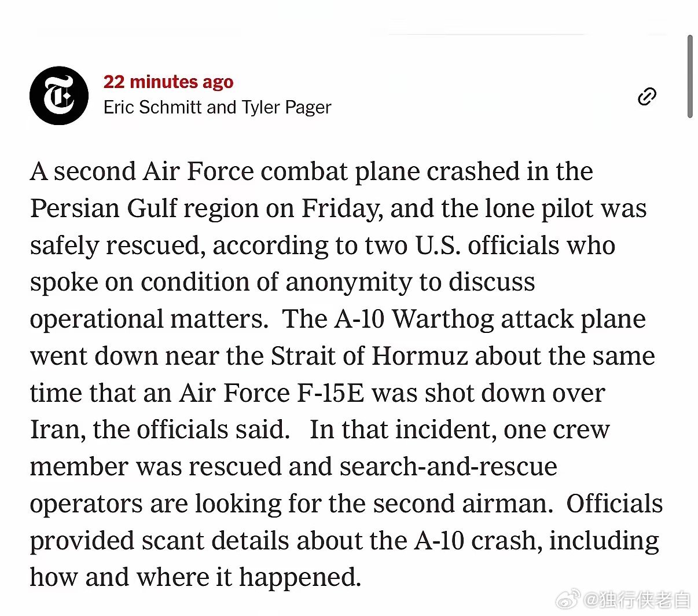Click the byline row beneath the timestamp

(217, 107)
